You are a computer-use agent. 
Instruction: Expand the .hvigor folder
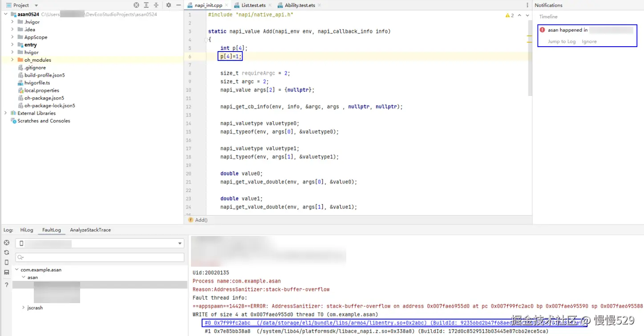coord(12,22)
